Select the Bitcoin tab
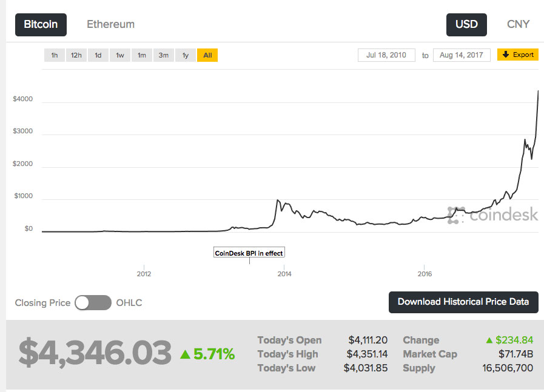 click(41, 24)
